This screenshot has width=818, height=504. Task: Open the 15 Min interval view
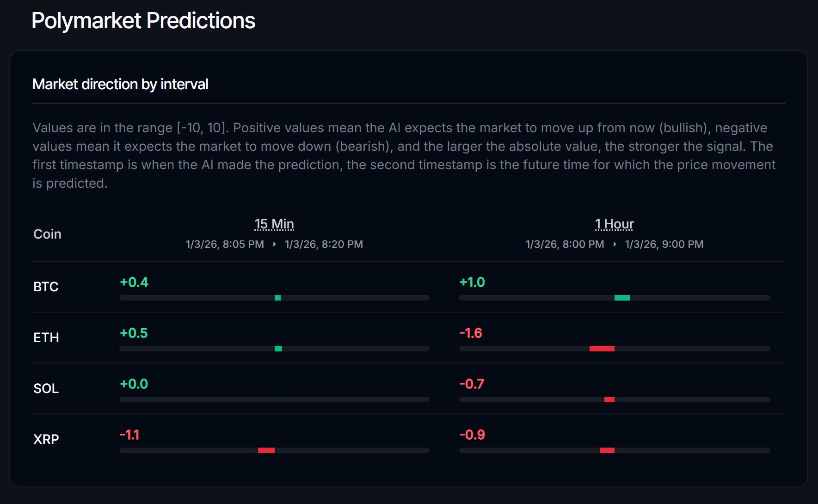click(274, 223)
